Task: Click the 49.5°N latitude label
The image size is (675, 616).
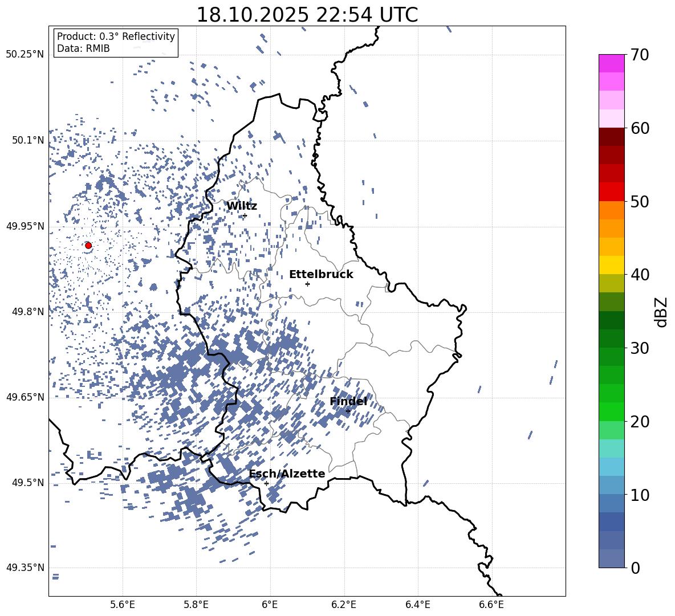Action: point(28,482)
